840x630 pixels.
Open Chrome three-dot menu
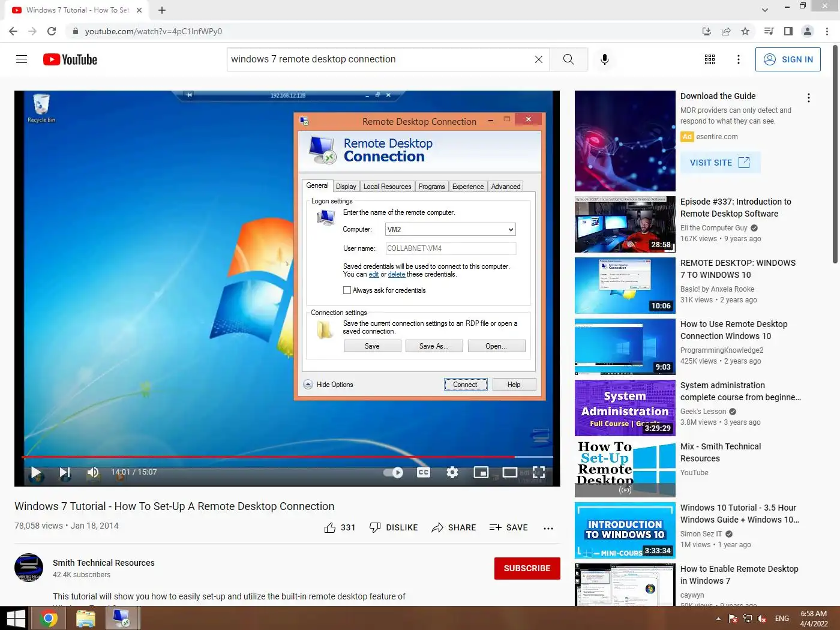(x=827, y=31)
